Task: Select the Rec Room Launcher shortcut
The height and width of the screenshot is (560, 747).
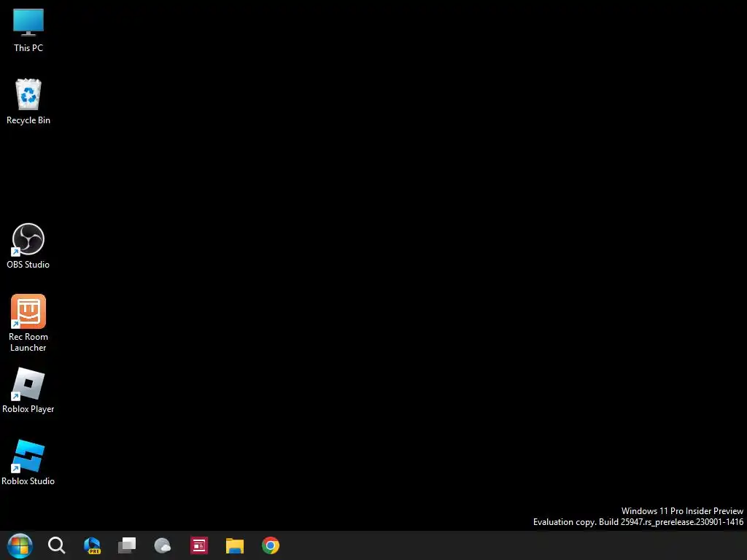Action: 28,311
